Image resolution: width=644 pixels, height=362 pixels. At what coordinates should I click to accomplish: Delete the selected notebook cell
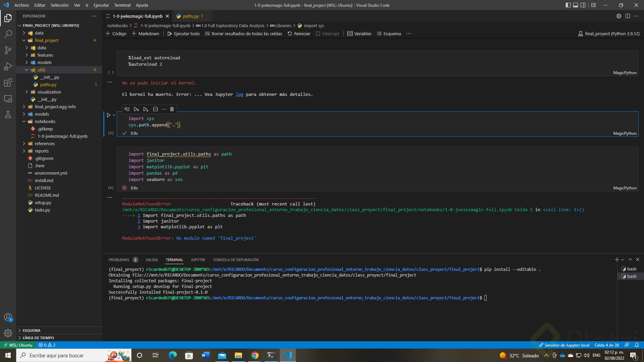(172, 109)
